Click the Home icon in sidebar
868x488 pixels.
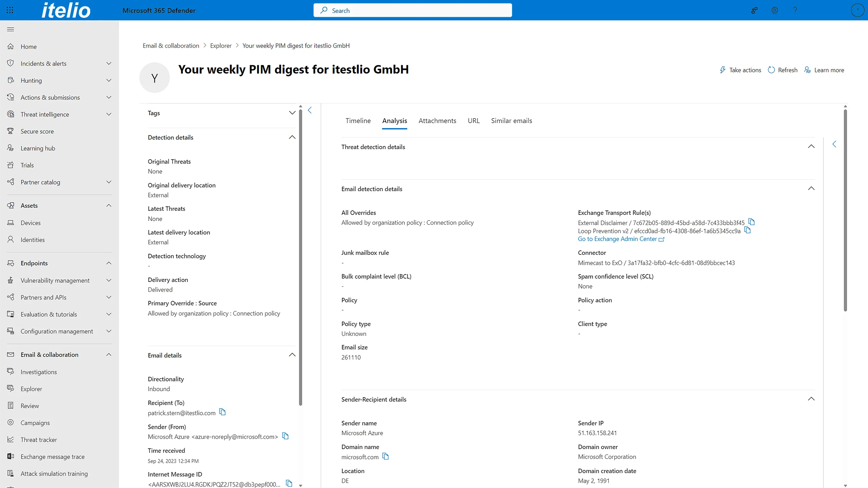click(11, 46)
